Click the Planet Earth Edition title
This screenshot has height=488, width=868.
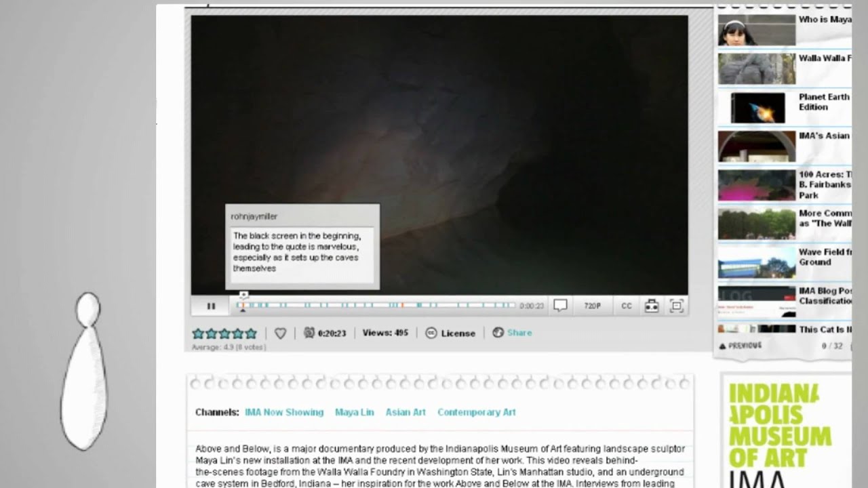click(x=824, y=102)
